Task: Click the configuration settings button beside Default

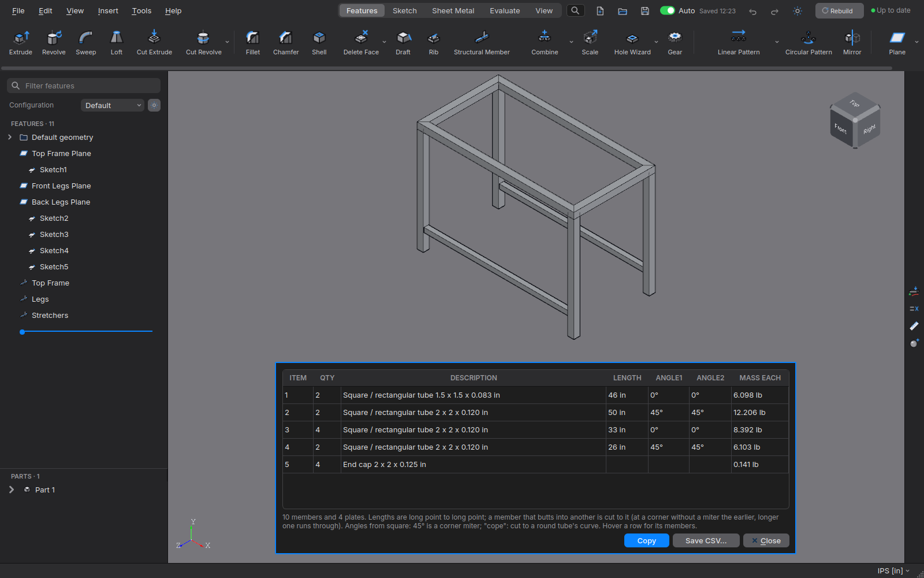Action: pos(154,105)
